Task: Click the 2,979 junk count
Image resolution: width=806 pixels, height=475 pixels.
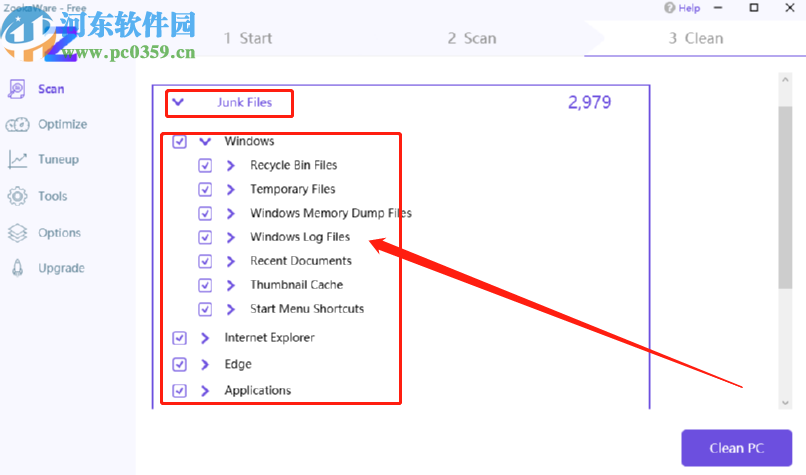Action: tap(590, 102)
